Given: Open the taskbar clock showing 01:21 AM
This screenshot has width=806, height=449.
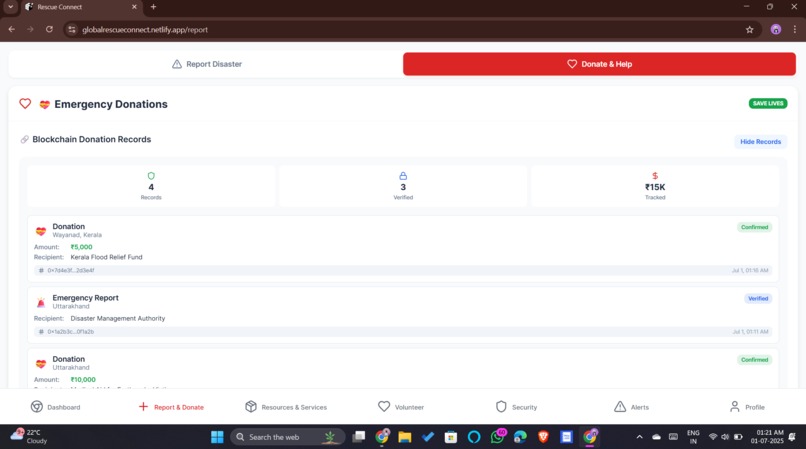Looking at the screenshot, I should [x=767, y=437].
